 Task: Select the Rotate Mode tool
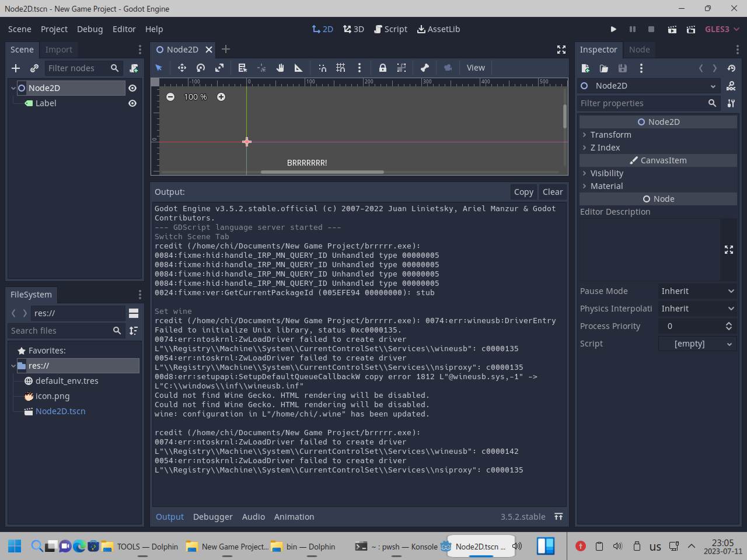pyautogui.click(x=201, y=68)
